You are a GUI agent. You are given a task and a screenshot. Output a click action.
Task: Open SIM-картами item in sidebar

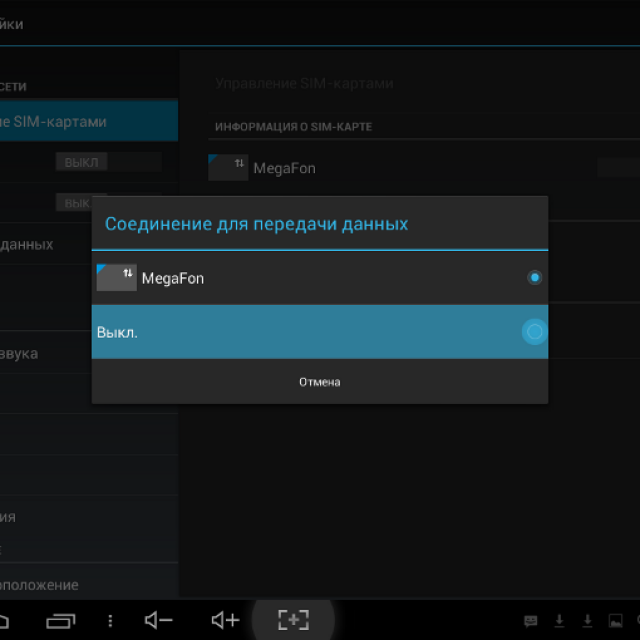tap(89, 121)
